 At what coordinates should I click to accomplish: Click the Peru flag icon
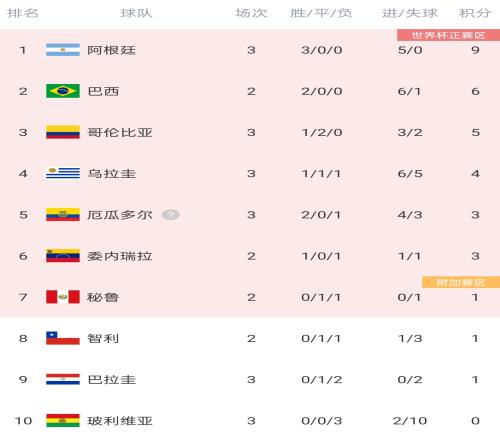(x=63, y=297)
